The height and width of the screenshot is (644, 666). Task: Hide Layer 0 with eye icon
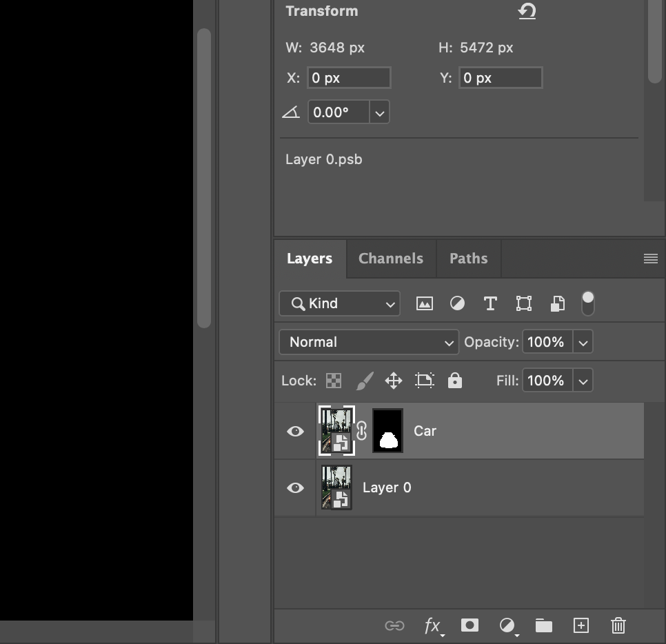click(295, 487)
